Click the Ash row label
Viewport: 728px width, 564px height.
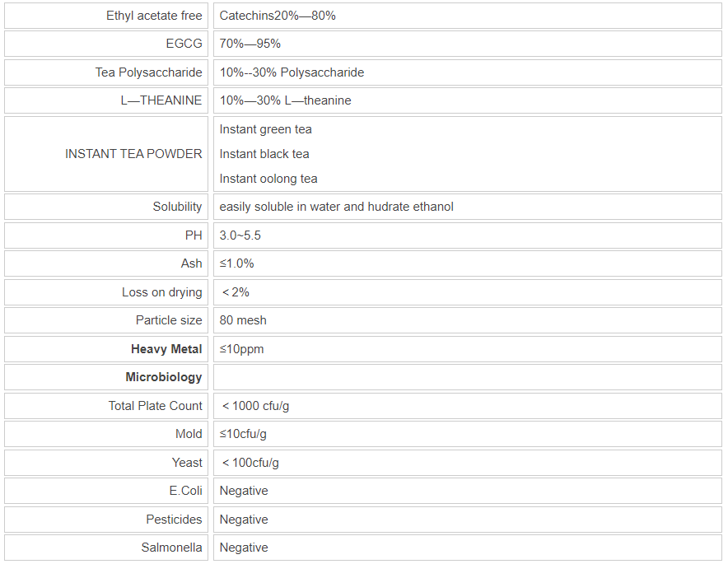pyautogui.click(x=191, y=263)
